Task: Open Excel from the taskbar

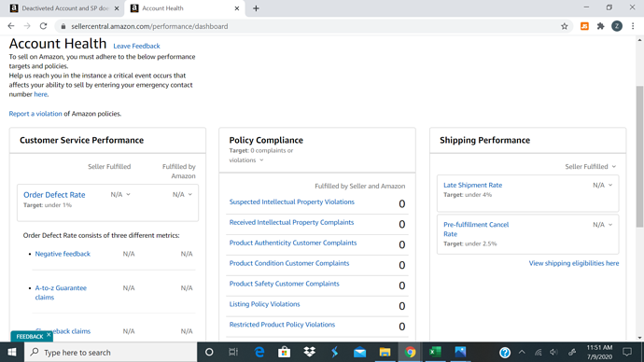Action: pos(435,352)
